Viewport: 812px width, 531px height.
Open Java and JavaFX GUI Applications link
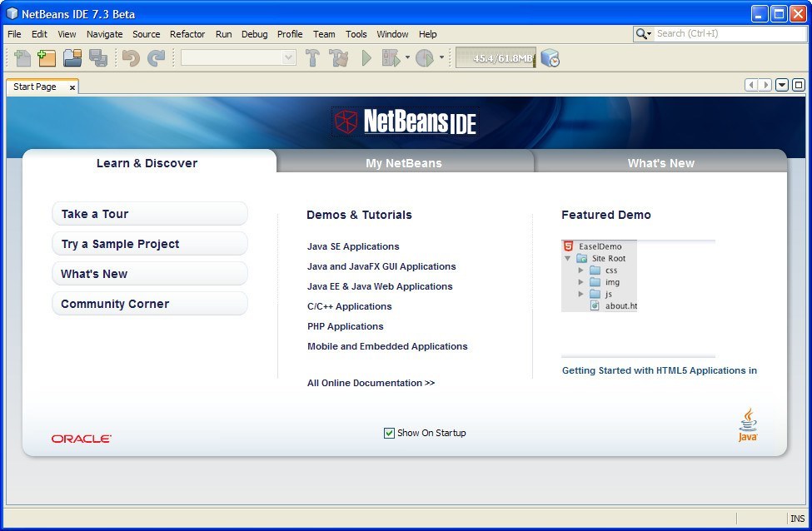point(381,266)
